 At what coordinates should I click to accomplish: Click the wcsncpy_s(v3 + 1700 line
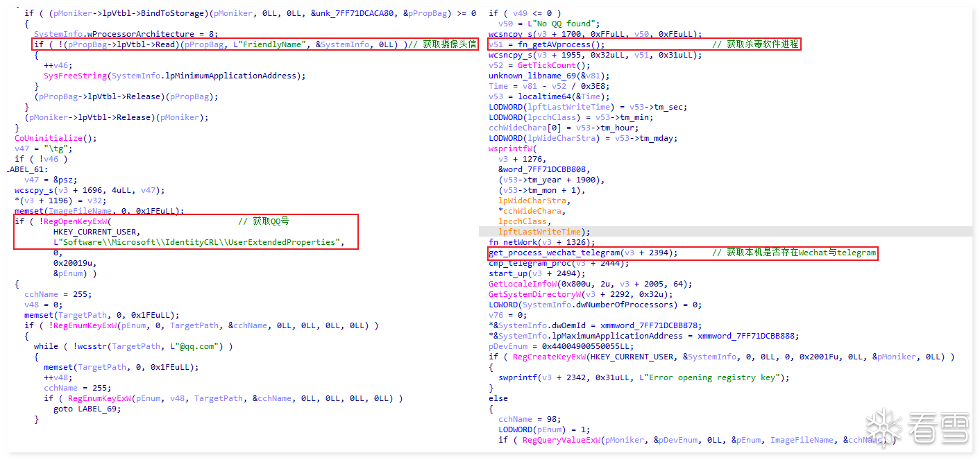(x=595, y=34)
